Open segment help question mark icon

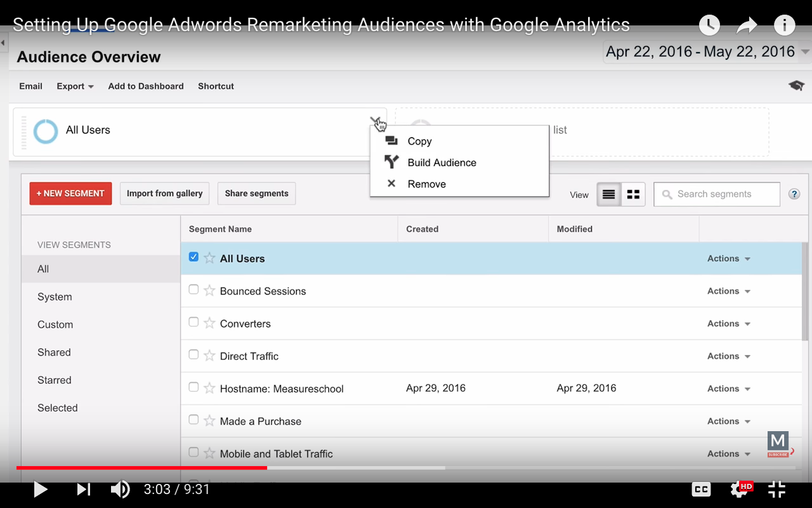(x=794, y=194)
